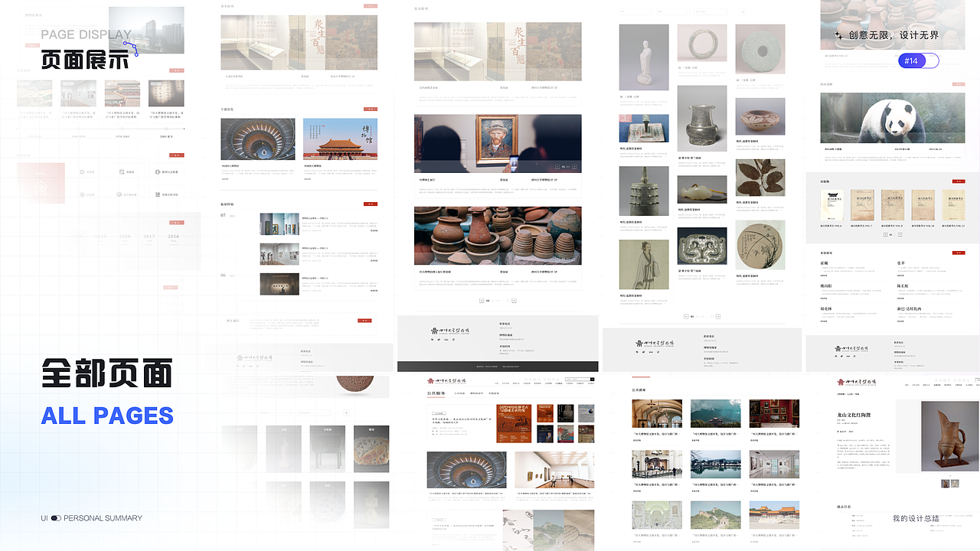Viewport: 980px width, 551px height.
Task: Click 四川大学博物馆 logo on 公共服务 page header
Action: click(446, 380)
